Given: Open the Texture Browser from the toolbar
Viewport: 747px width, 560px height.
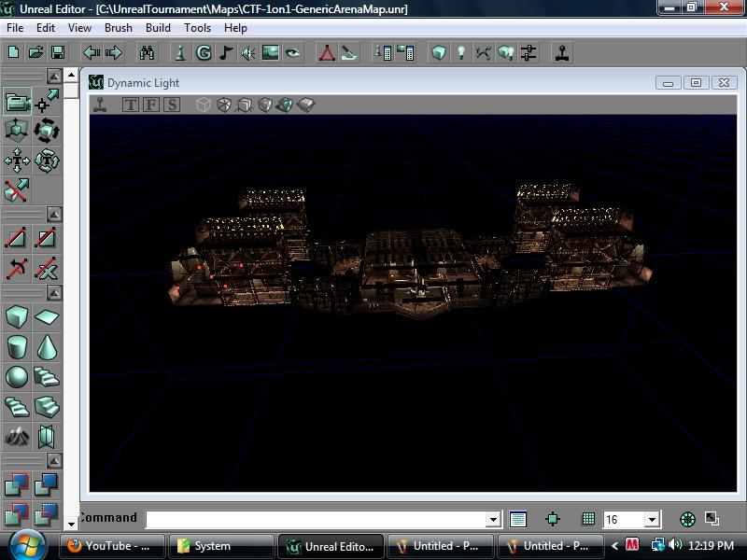Looking at the screenshot, I should pyautogui.click(x=269, y=53).
